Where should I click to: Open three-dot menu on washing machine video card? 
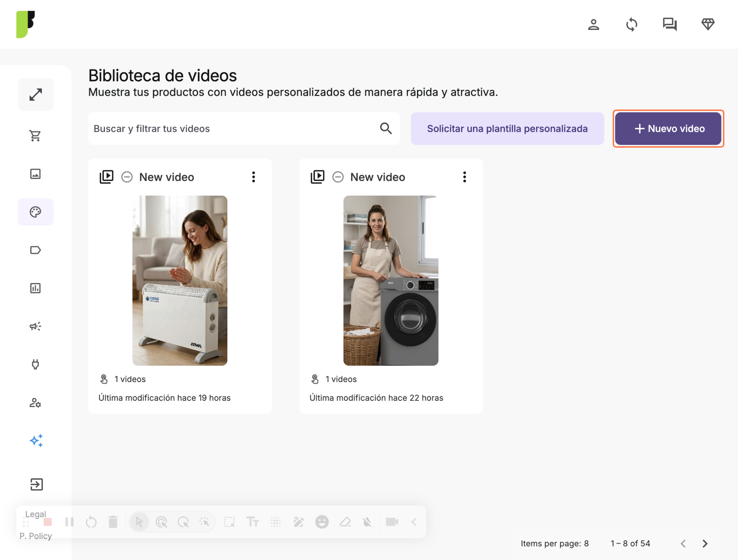(x=464, y=177)
